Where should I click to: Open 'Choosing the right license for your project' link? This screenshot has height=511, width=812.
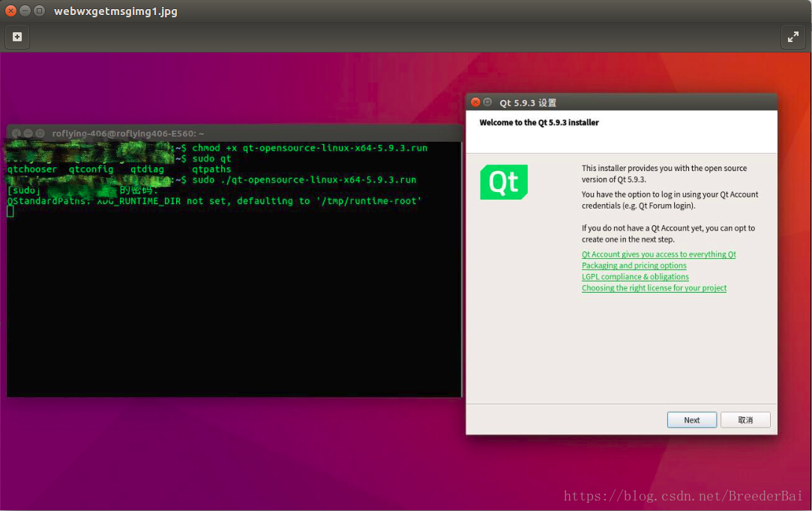pos(654,288)
